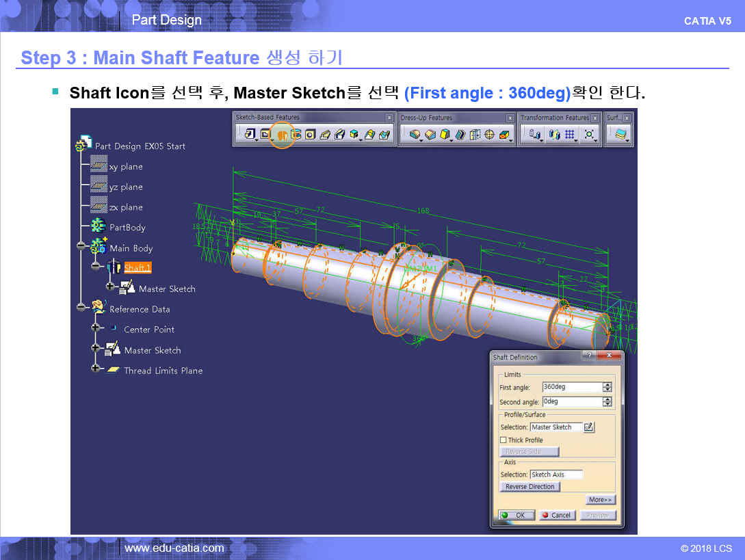Image resolution: width=745 pixels, height=560 pixels.
Task: Select the Shaft tool in Sketch-Based Features
Action: pyautogui.click(x=282, y=135)
